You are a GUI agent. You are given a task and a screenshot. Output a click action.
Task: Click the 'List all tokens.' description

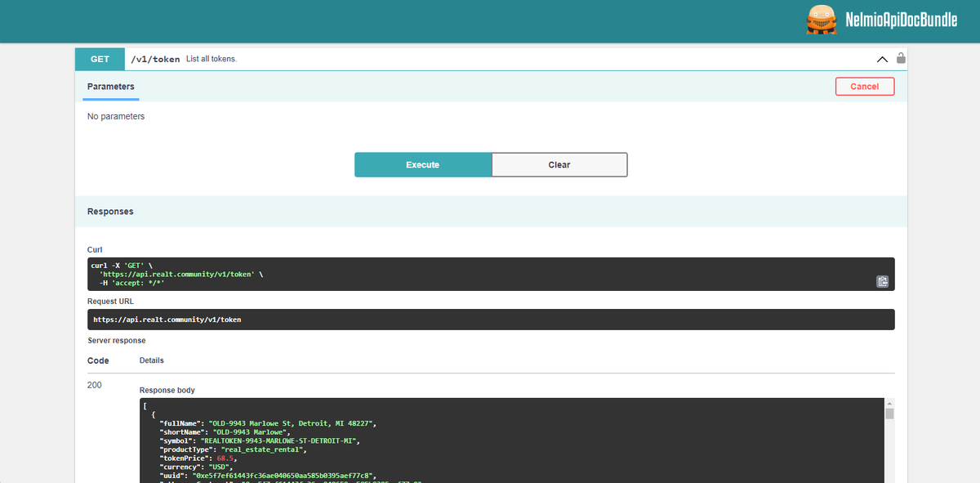coord(212,59)
